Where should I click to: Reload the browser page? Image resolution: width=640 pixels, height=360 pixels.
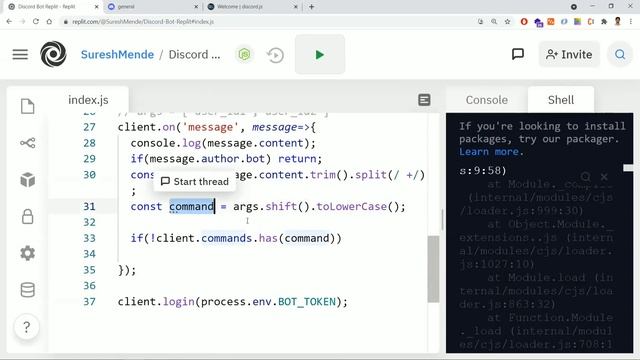pos(36,22)
